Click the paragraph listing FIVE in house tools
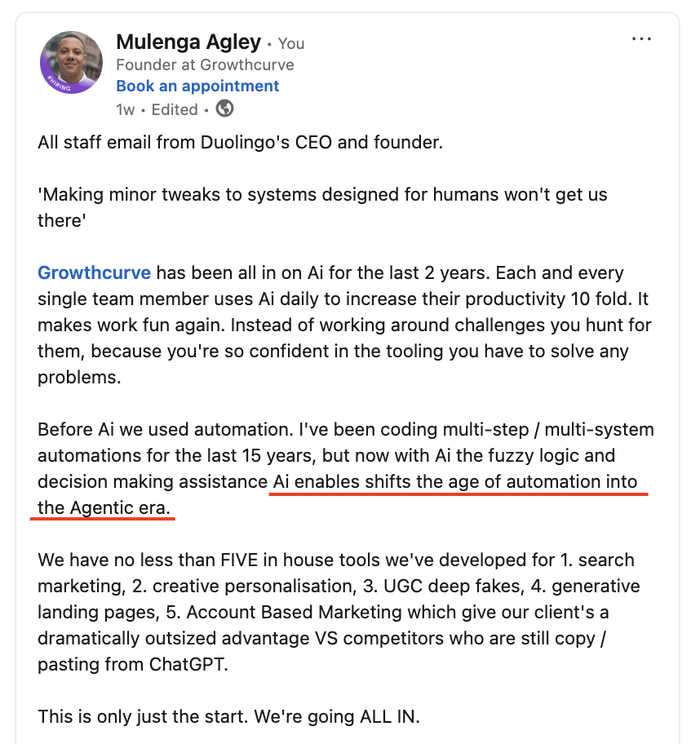 tap(339, 612)
